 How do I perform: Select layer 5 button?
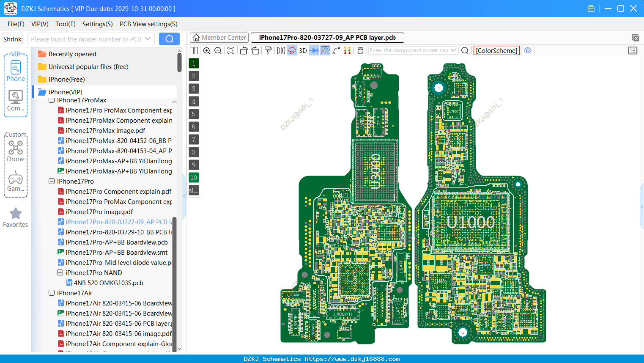click(x=194, y=114)
